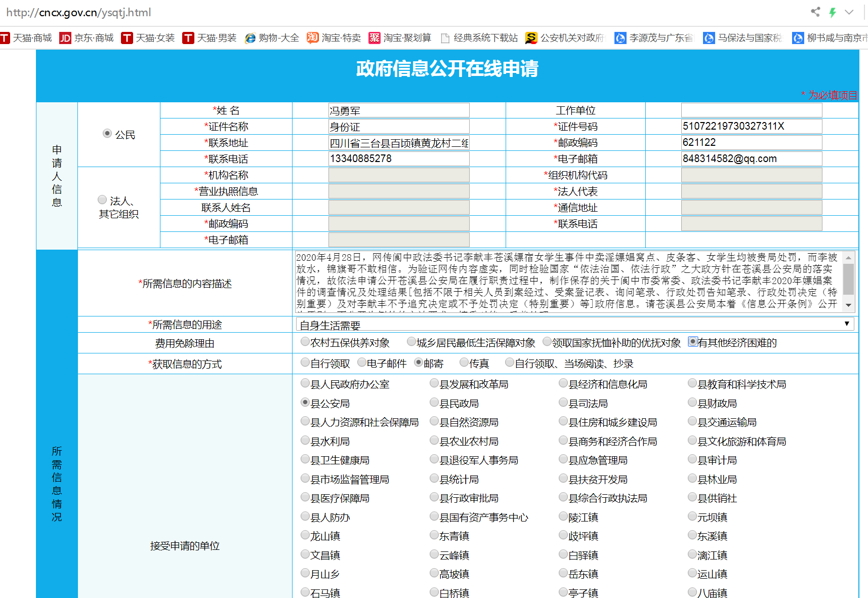Open the 购物-大全 bookmark
868x598 pixels.
[272, 38]
